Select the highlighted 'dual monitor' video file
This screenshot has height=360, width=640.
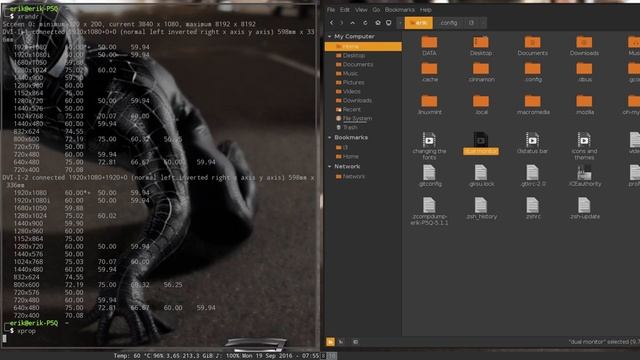(481, 143)
